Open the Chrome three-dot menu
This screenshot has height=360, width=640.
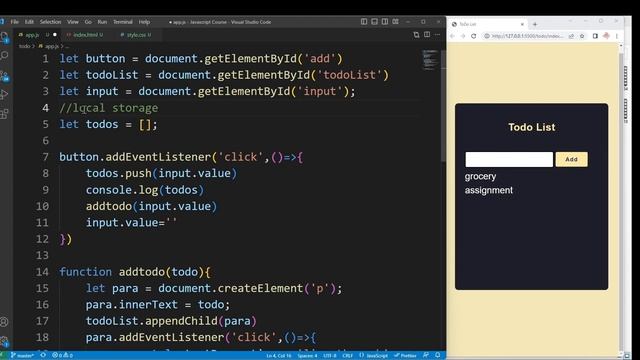(x=617, y=36)
